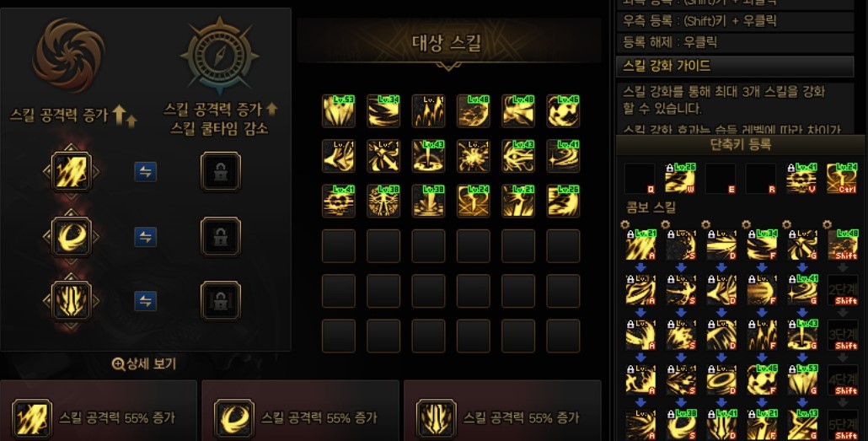
Task: Click the Lv.26 skill in W hotkey slot
Action: tap(680, 179)
